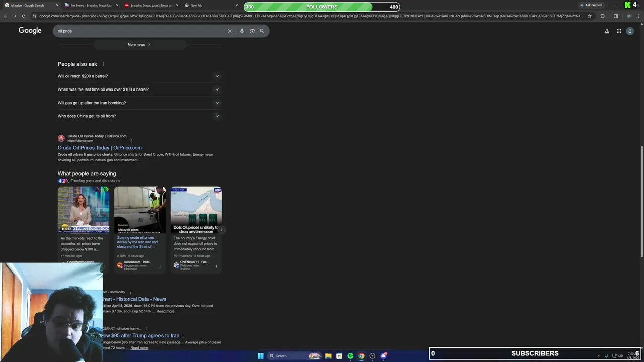Close the Fox News tab
The height and width of the screenshot is (362, 644).
pos(117,5)
